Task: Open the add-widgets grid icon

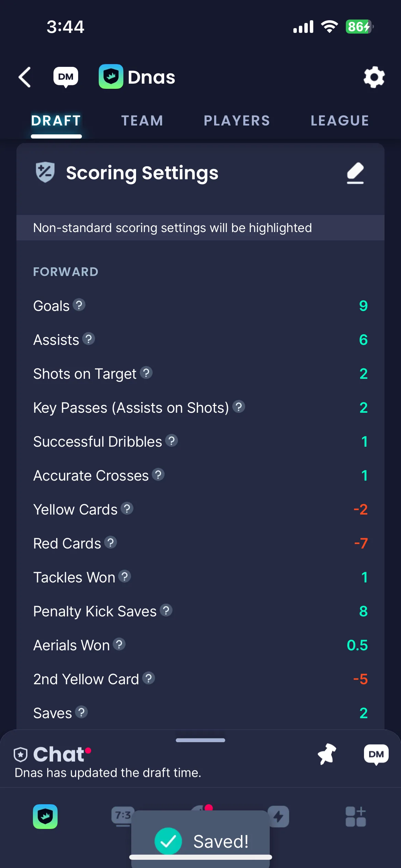Action: coord(356,817)
